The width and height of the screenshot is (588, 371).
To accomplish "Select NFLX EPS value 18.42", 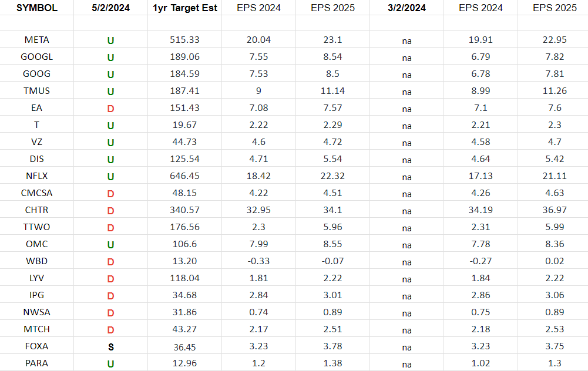I will click(x=258, y=176).
